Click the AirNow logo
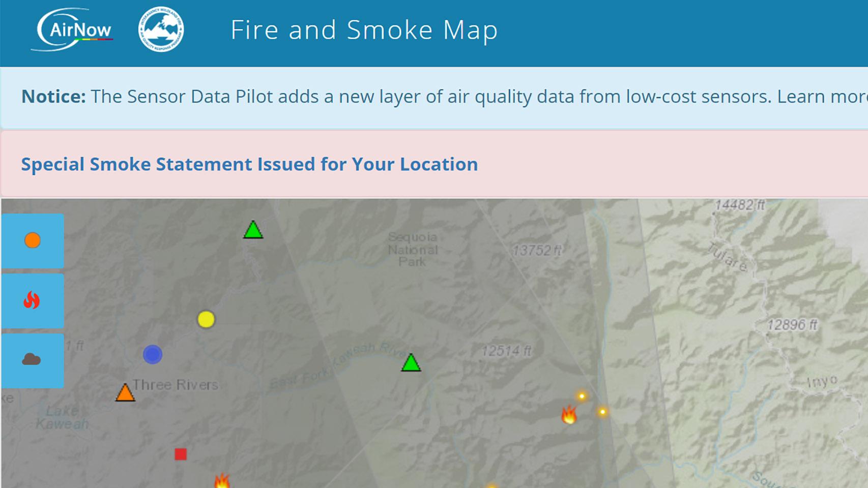The width and height of the screenshot is (868, 488). click(74, 30)
